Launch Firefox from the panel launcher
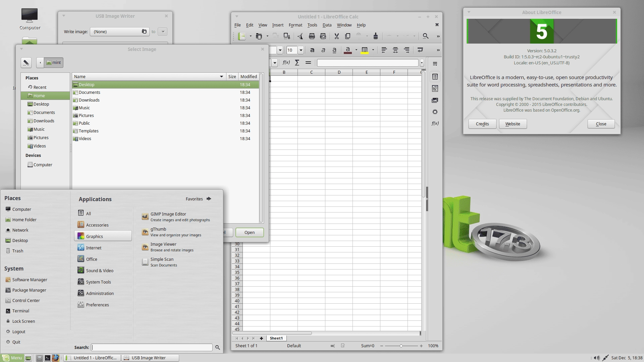The image size is (644, 362). (56, 358)
